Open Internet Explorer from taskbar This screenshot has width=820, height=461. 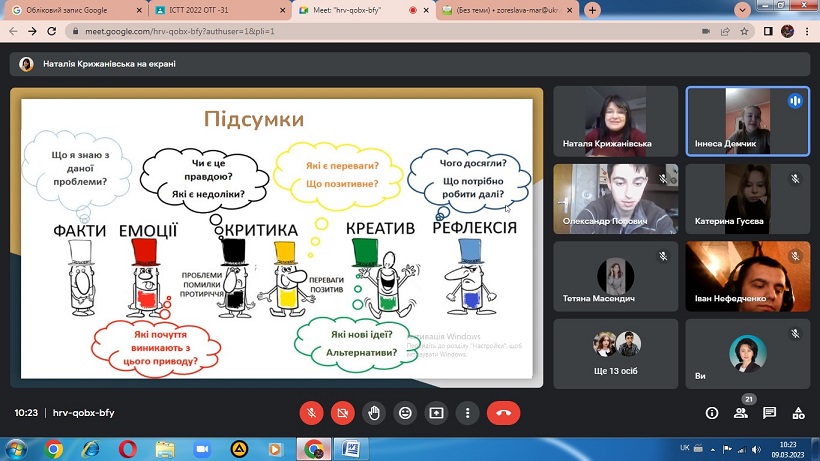[x=90, y=449]
